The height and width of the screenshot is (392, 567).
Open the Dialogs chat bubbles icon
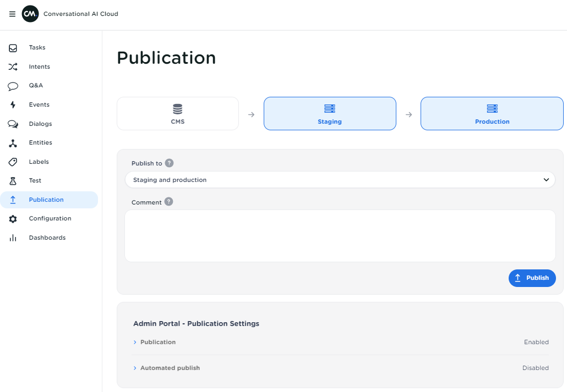click(x=13, y=124)
